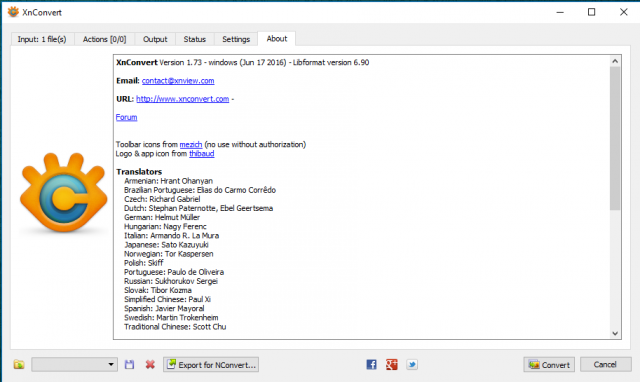
Task: Start conversion with the Convert button
Action: click(x=549, y=364)
